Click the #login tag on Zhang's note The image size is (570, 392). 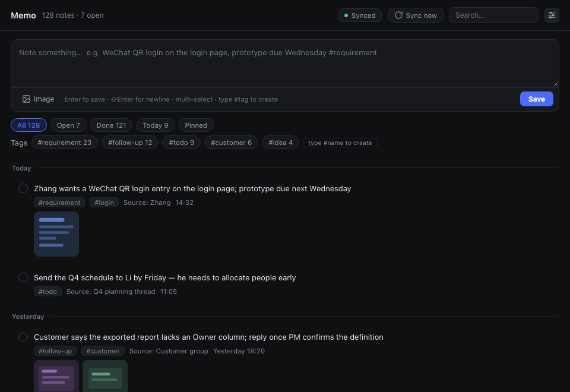(104, 203)
